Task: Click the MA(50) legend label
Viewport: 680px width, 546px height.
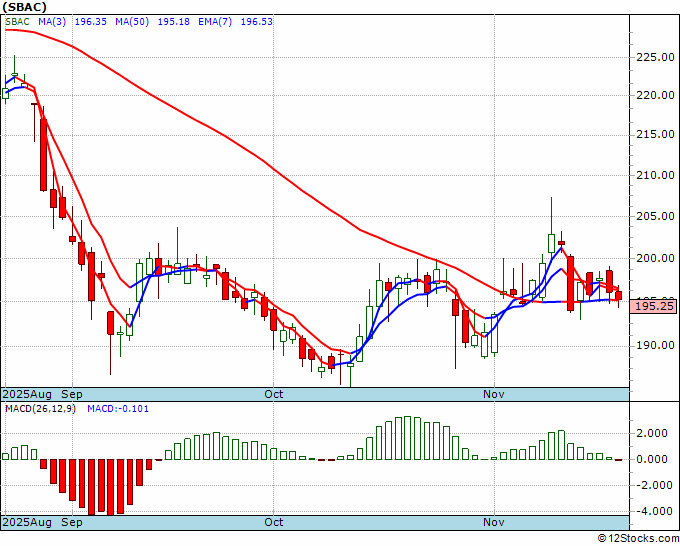Action: (132, 22)
